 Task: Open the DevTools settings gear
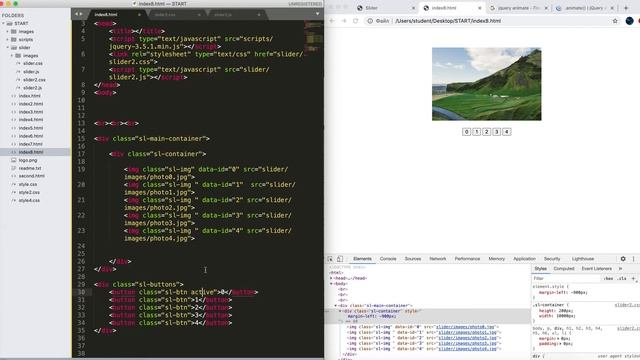coord(623,259)
